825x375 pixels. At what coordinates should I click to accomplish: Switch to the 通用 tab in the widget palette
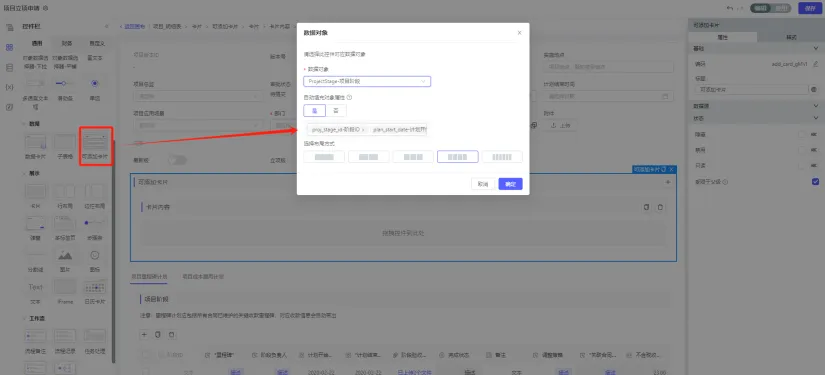pos(37,44)
